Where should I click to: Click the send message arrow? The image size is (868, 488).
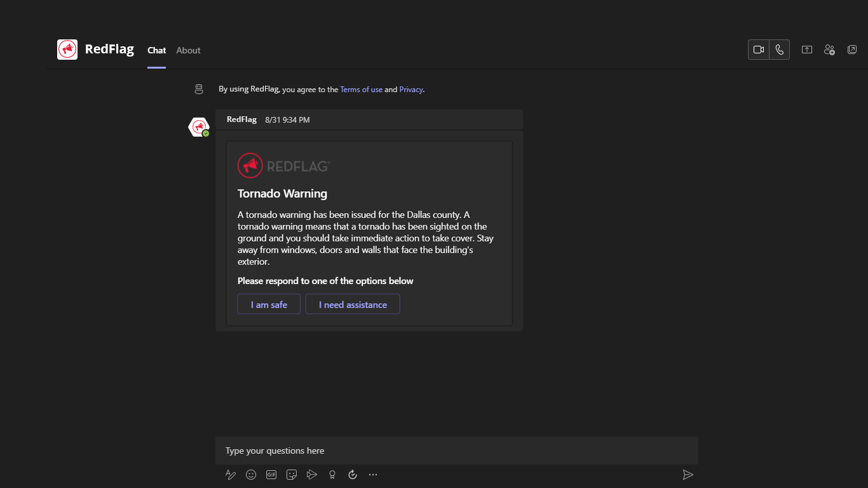tap(688, 475)
